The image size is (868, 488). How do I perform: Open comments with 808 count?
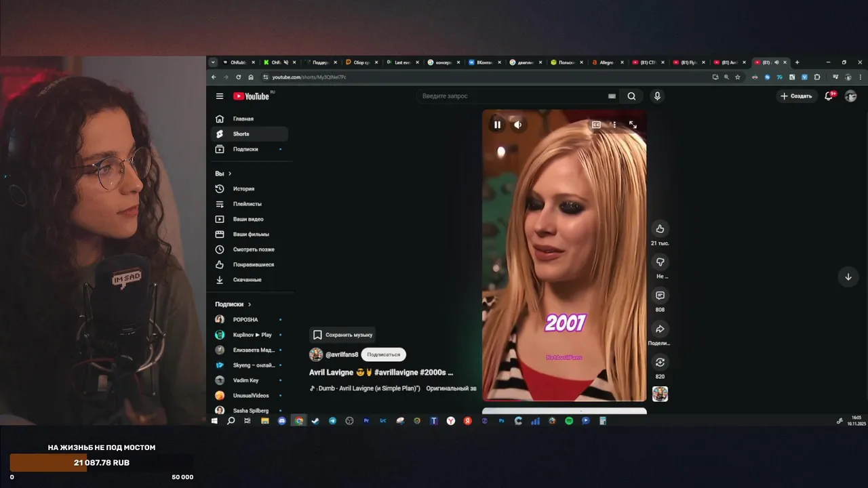click(x=660, y=296)
